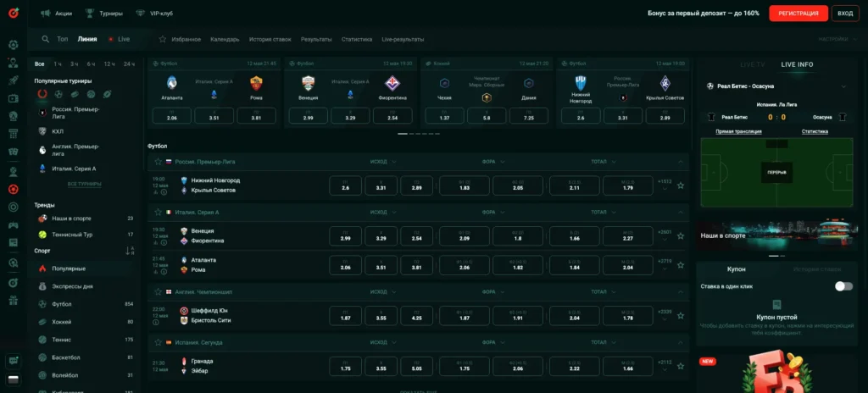Click the rocket icon in left sidebar

coord(13,80)
